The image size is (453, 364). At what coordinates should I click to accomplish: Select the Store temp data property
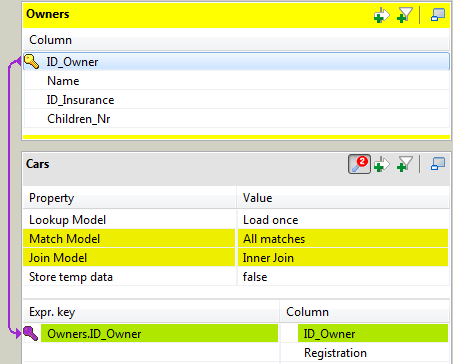pos(129,277)
